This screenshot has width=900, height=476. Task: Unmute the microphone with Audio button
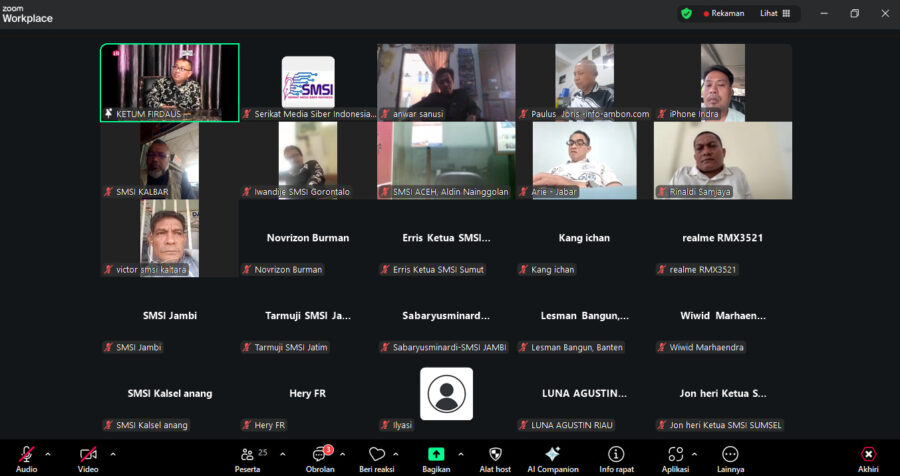point(26,455)
